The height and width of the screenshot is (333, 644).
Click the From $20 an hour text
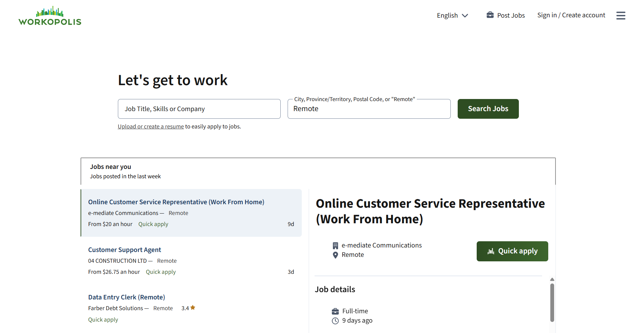[x=110, y=224]
